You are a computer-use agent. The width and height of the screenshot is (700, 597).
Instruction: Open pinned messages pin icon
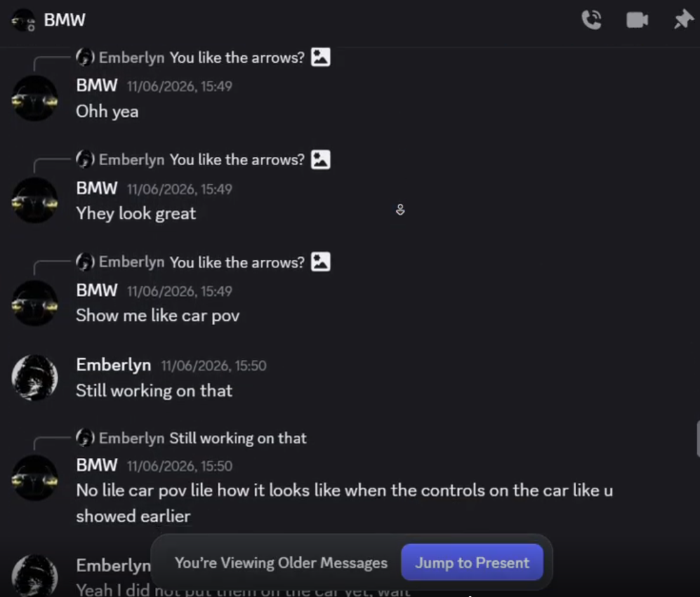click(x=683, y=20)
